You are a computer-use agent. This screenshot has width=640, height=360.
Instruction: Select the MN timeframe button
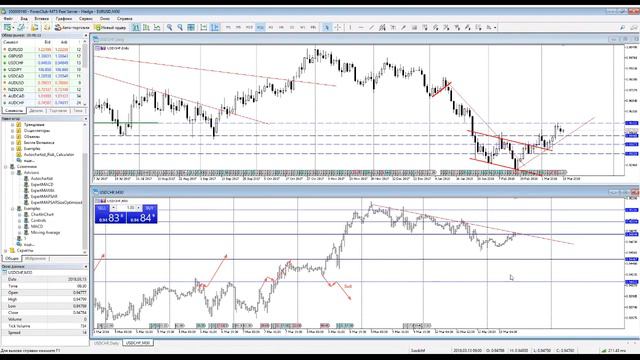click(x=313, y=27)
